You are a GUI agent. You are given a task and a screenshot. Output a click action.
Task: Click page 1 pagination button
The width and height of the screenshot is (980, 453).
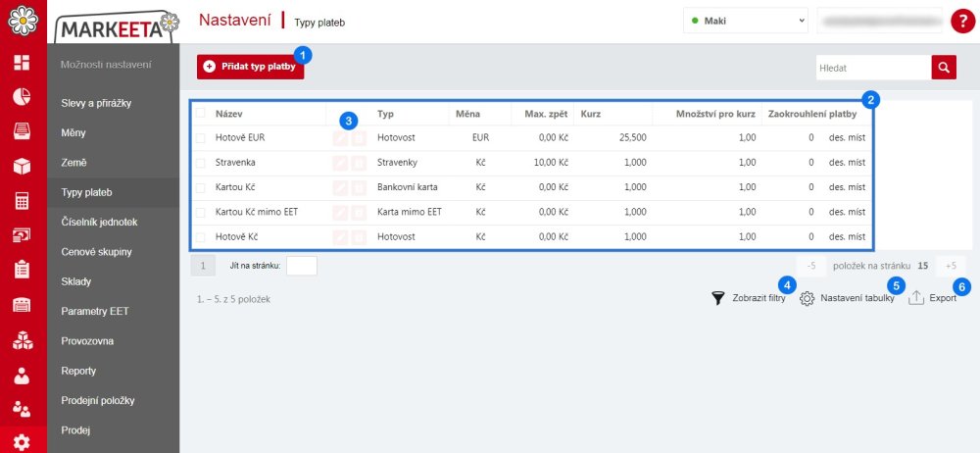[x=203, y=266]
